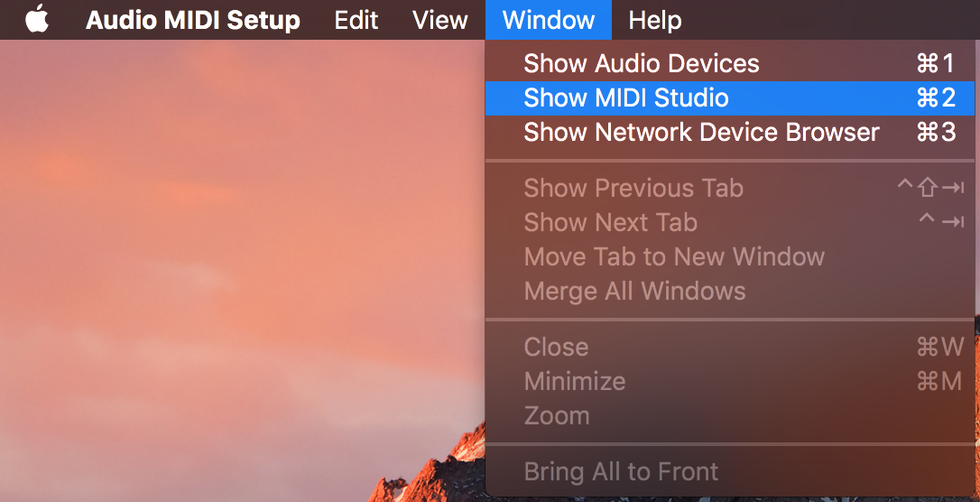
Task: Open the Apple menu
Action: coord(37,20)
